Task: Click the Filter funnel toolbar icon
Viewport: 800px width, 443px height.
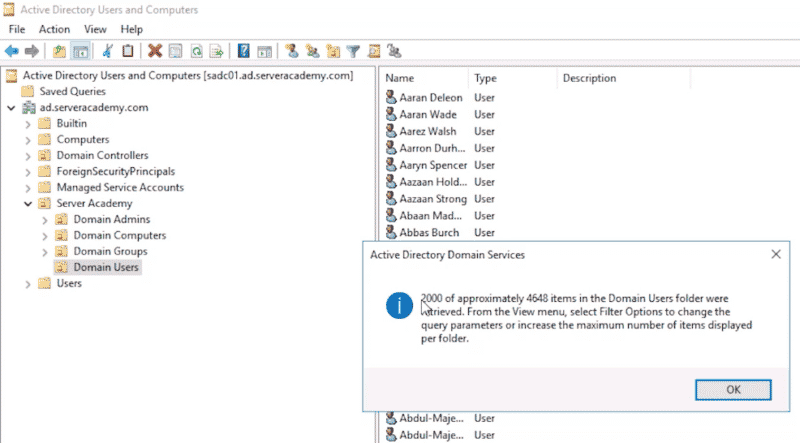Action: [353, 51]
